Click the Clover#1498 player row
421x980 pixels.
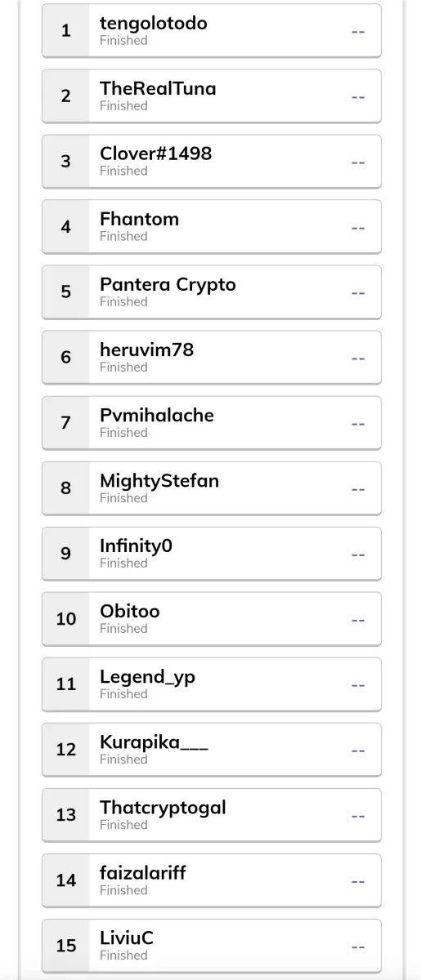click(x=211, y=162)
